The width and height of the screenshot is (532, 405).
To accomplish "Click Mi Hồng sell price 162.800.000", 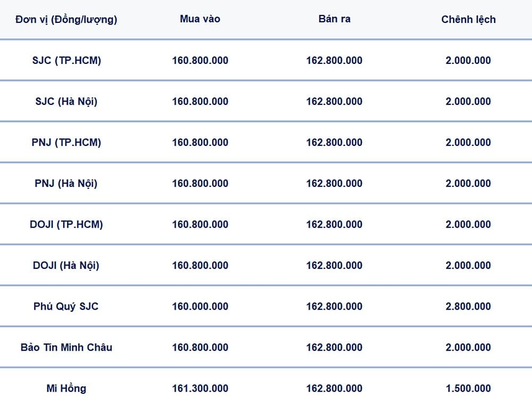I will tap(334, 389).
